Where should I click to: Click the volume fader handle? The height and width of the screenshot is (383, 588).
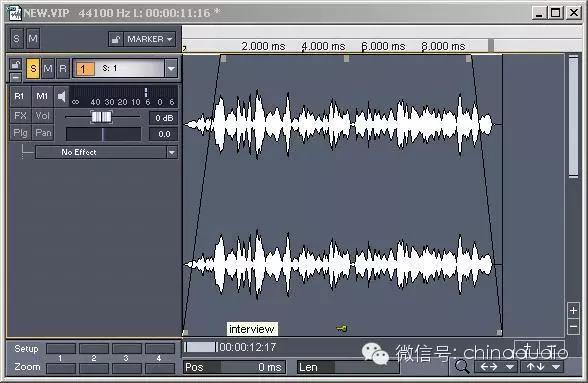[101, 117]
